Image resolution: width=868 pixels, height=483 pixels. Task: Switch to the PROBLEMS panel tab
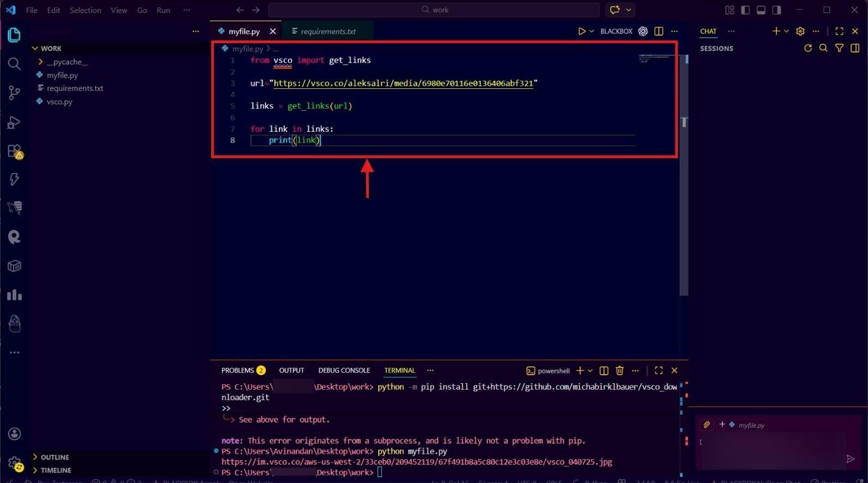243,370
